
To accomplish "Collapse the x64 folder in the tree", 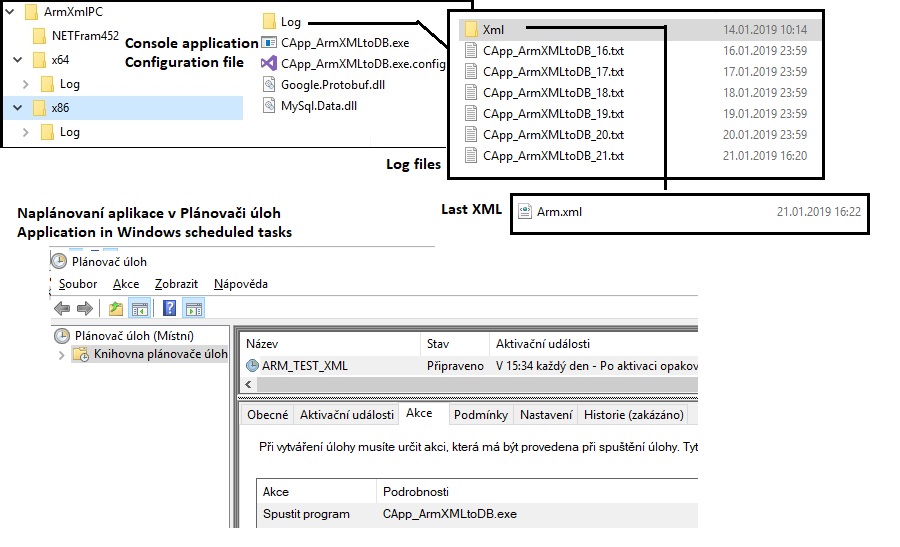I will pos(17,60).
